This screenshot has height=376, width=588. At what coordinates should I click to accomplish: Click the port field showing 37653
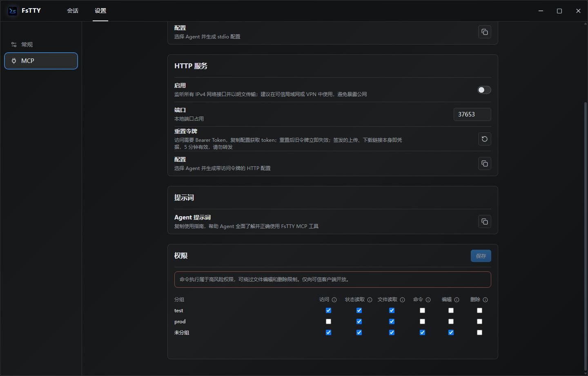coord(472,114)
